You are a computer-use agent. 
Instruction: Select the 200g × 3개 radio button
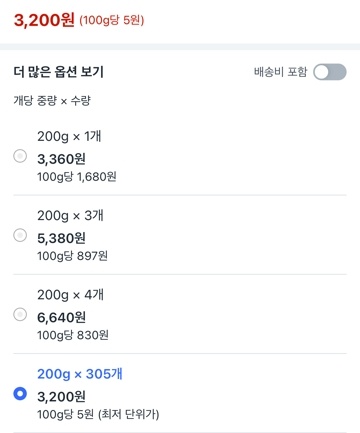[20, 235]
